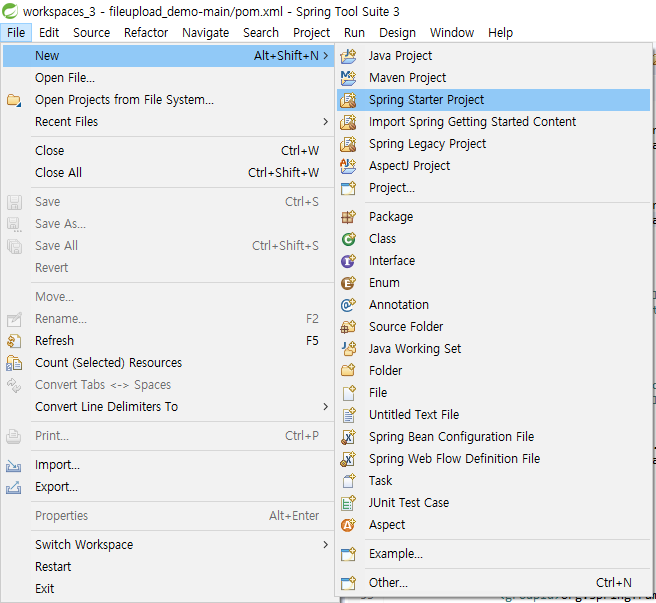Screen dimensions: 656x603
Task: Expand Convert Line Delimiters To submenu
Action: (x=325, y=407)
